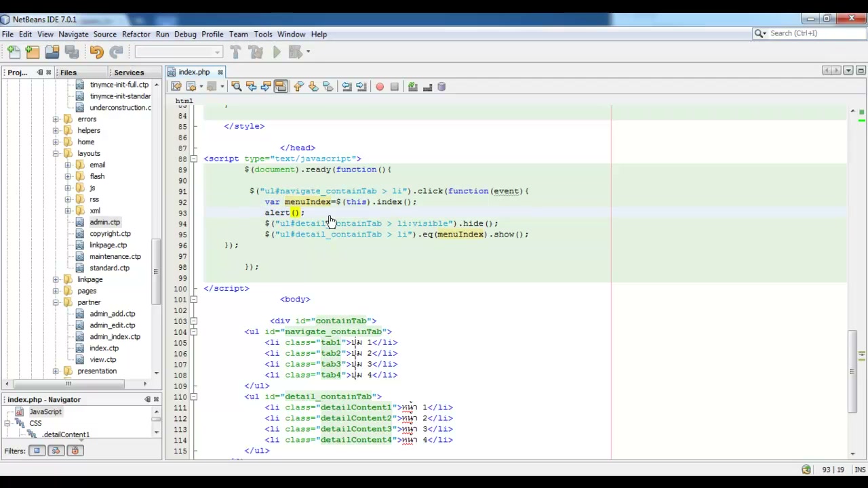The width and height of the screenshot is (868, 488).
Task: Click the Uncomment code icon
Action: coord(427,87)
